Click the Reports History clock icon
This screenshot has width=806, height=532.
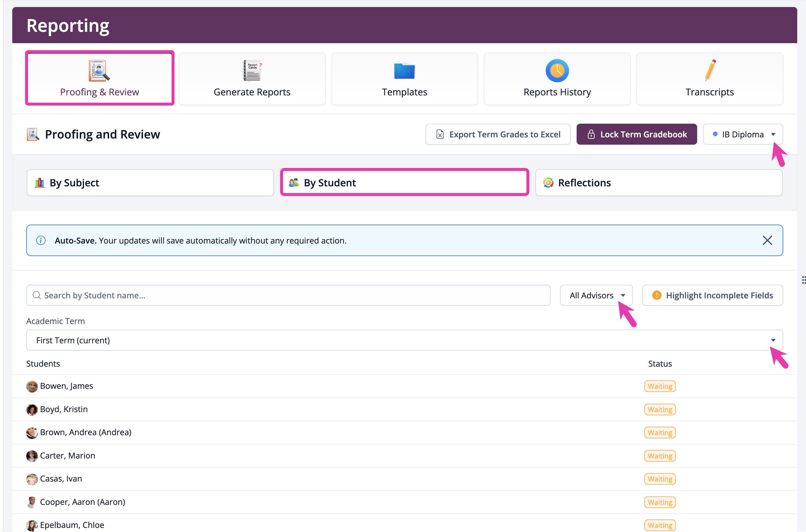click(557, 71)
